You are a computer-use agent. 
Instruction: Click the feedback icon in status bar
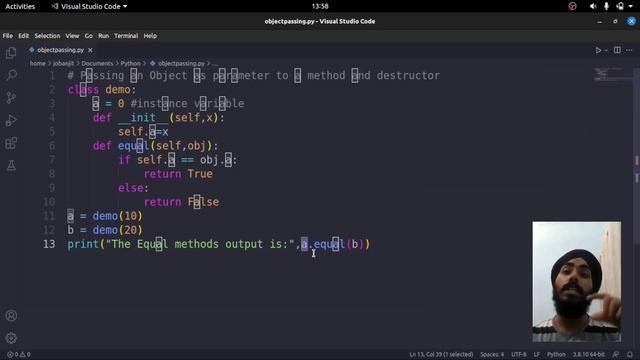pos(616,354)
